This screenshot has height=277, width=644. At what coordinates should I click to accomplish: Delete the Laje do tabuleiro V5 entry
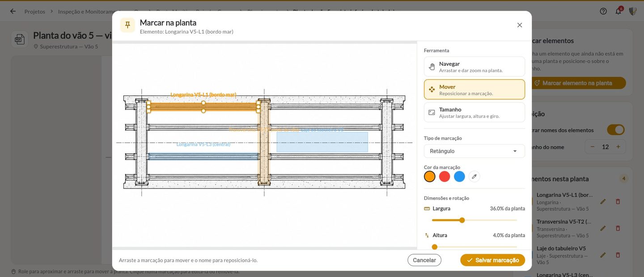(x=618, y=255)
